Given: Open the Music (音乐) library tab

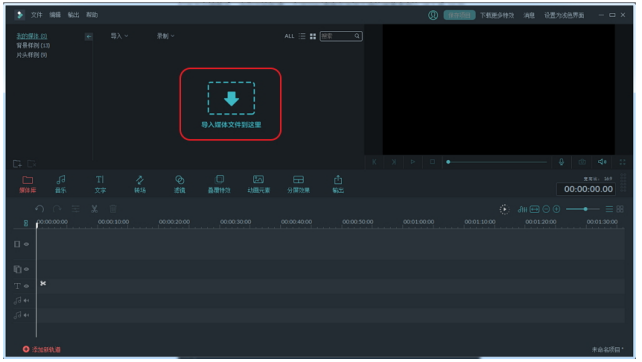Looking at the screenshot, I should tap(61, 184).
